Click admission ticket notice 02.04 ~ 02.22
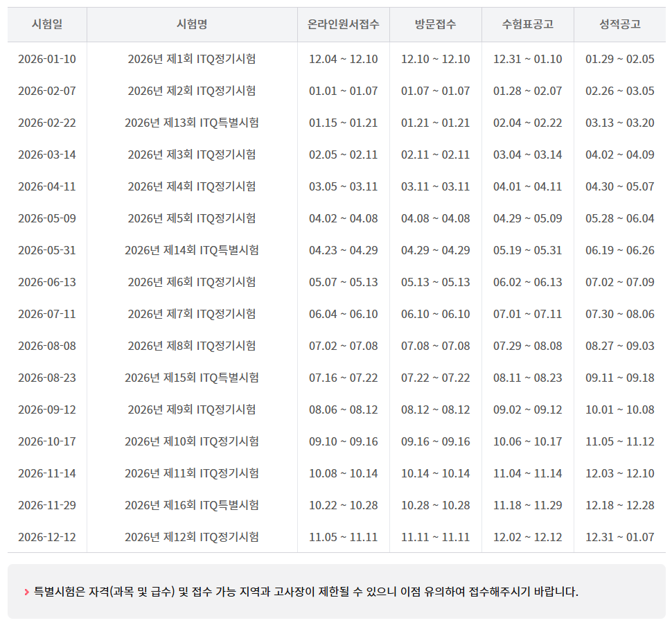 [528, 123]
